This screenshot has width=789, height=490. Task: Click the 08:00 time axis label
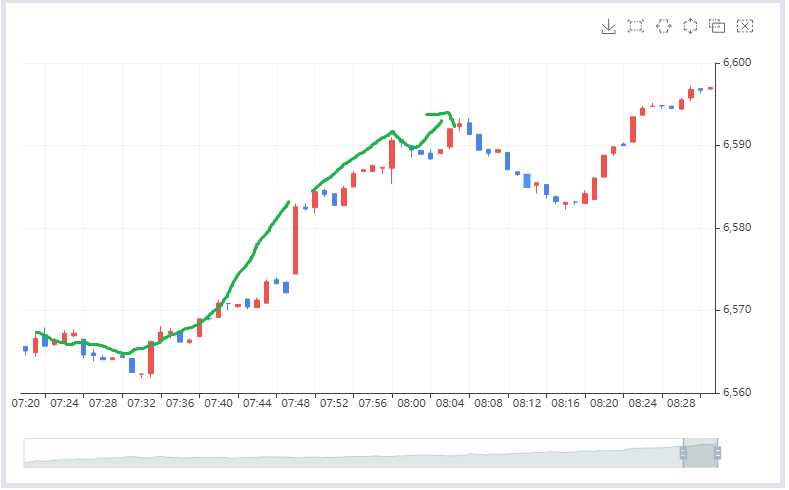[x=411, y=403]
